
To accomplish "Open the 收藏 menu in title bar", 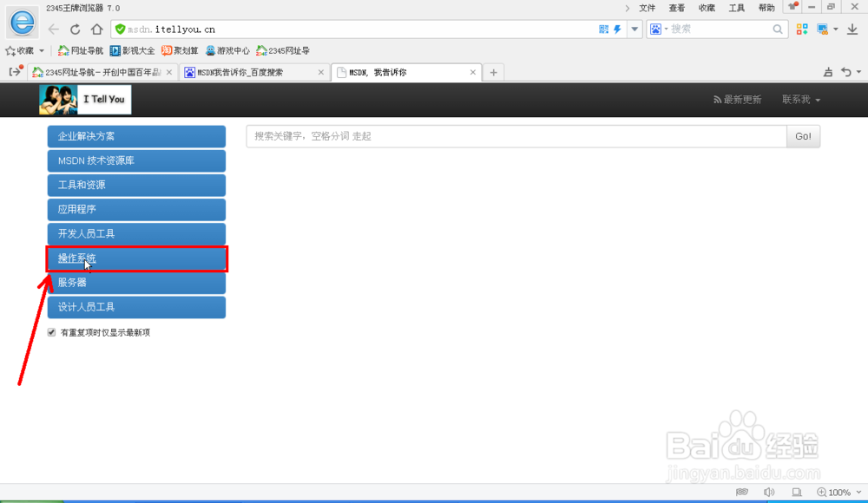I will tap(707, 8).
